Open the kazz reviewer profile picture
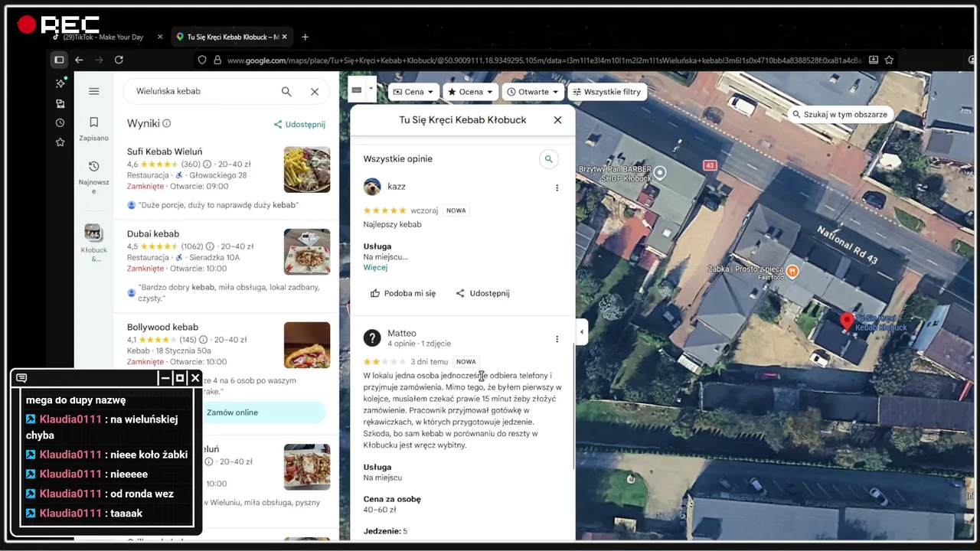 coord(372,187)
